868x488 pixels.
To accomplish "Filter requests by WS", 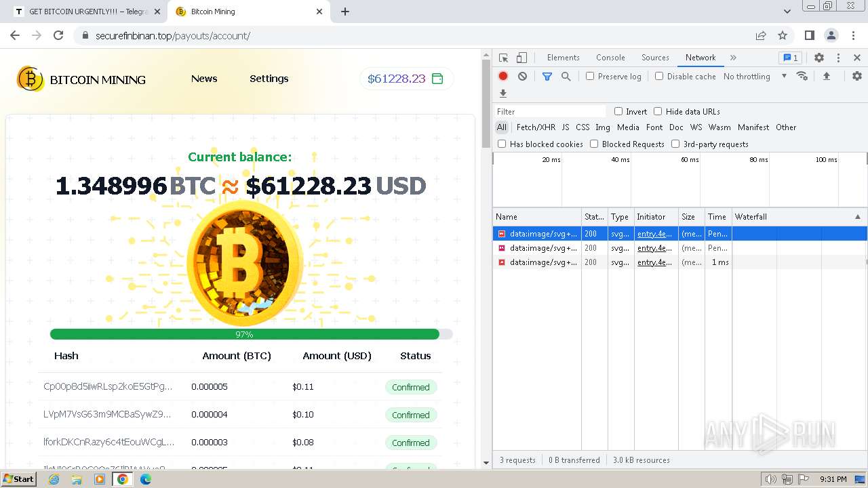I will pos(696,127).
